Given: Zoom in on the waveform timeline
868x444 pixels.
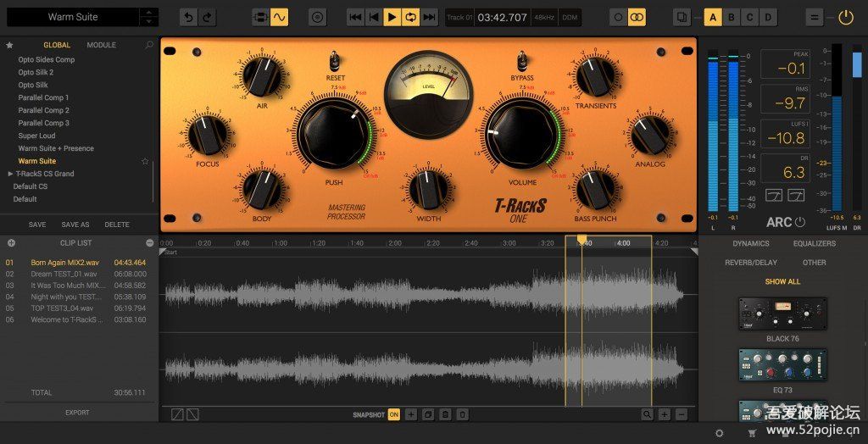Looking at the screenshot, I should (x=665, y=414).
